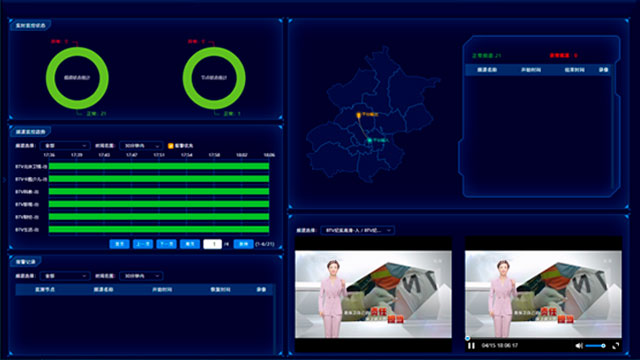Click the channel status donut chart
The height and width of the screenshot is (360, 640).
(x=77, y=78)
